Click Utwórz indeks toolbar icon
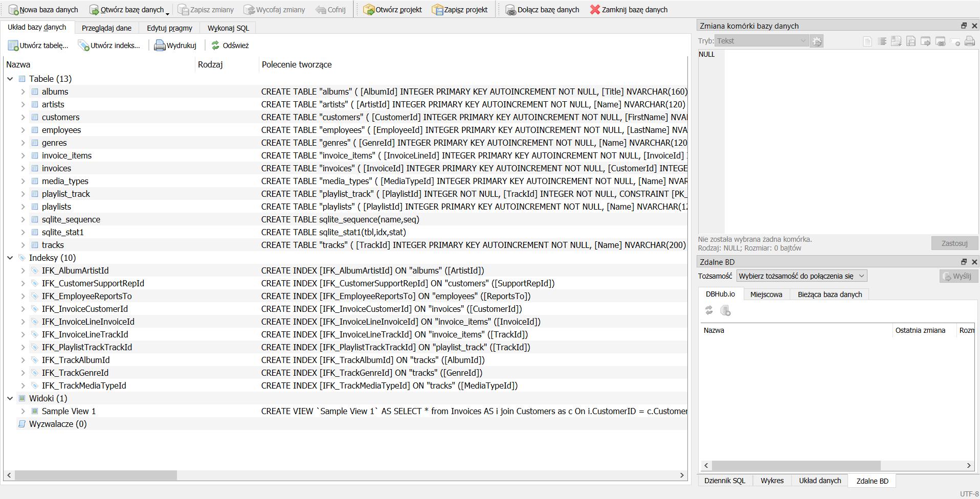The height and width of the screenshot is (499, 980). click(83, 46)
